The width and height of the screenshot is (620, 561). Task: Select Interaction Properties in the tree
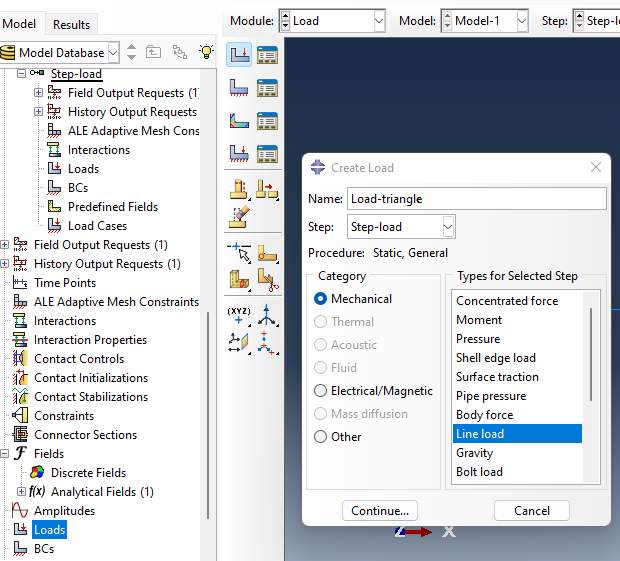point(90,340)
